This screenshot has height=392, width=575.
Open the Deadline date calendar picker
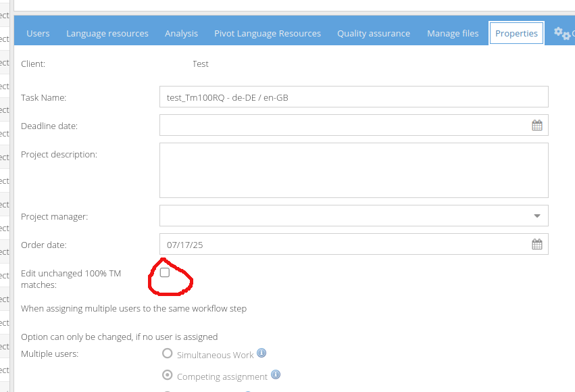click(x=537, y=125)
